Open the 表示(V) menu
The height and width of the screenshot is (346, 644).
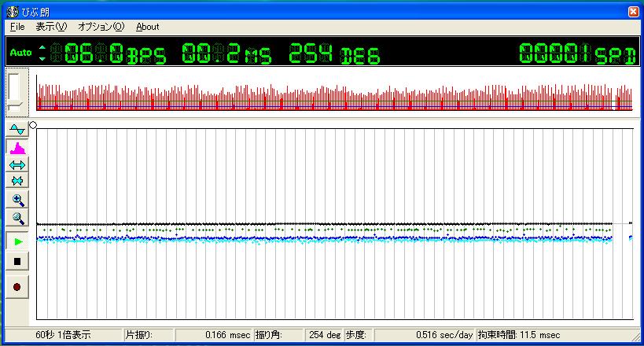tap(51, 27)
